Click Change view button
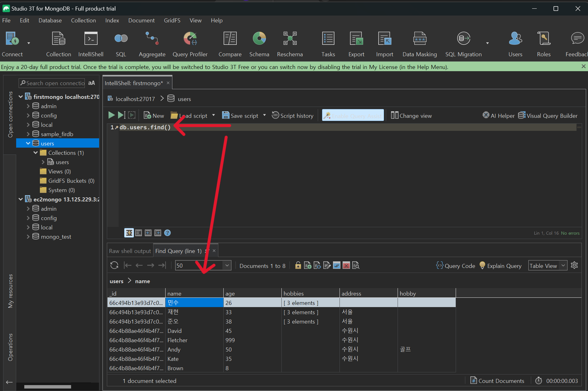The width and height of the screenshot is (588, 391). pos(411,116)
